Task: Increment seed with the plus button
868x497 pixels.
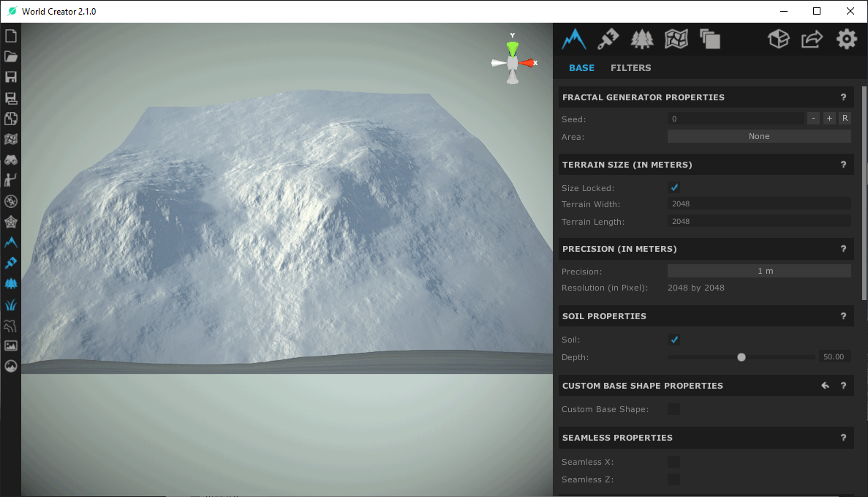Action: 829,119
